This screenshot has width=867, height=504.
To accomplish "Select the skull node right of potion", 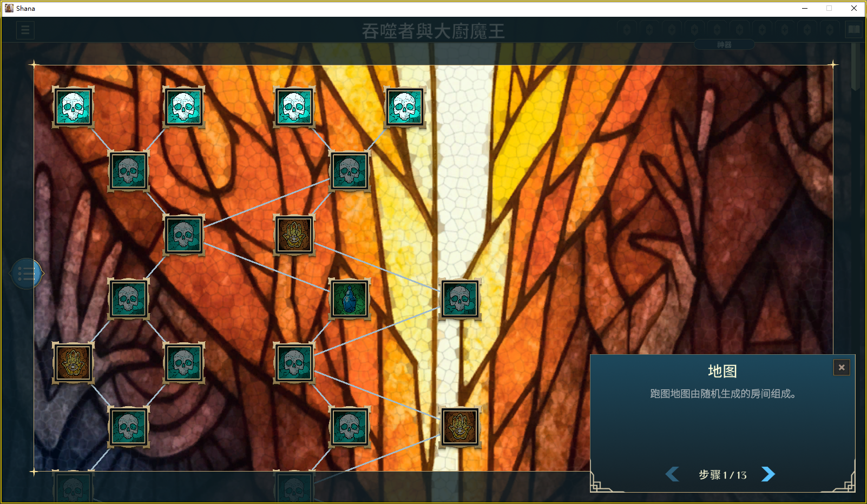I will [x=460, y=299].
